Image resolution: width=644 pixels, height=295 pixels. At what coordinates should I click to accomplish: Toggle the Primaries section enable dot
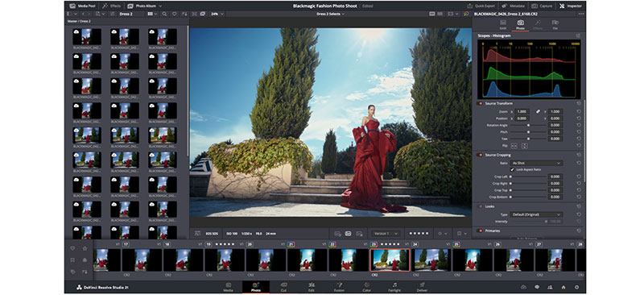point(480,231)
